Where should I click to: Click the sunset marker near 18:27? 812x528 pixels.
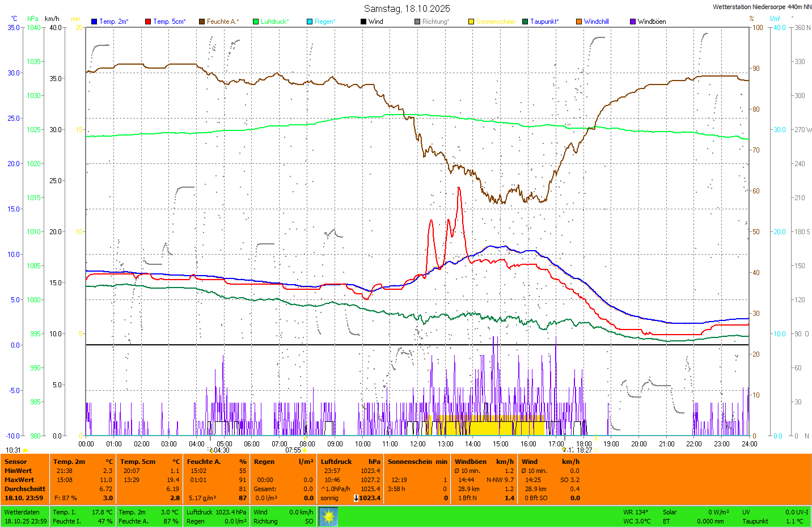pos(595,450)
